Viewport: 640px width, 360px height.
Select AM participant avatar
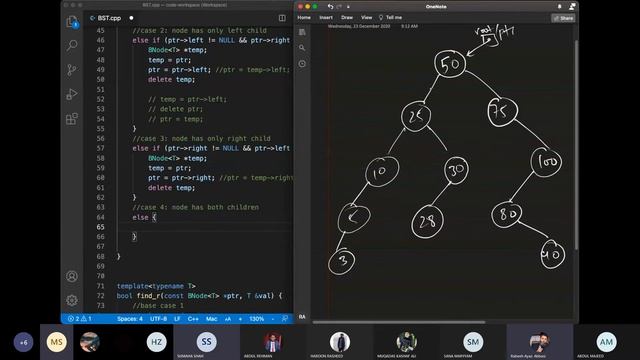click(x=606, y=342)
